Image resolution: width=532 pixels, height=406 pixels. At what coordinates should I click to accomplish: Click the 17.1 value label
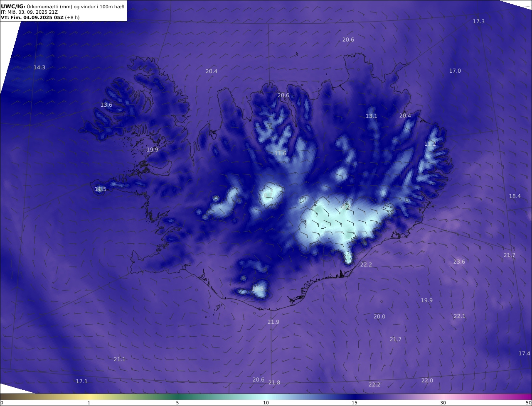pos(82,382)
